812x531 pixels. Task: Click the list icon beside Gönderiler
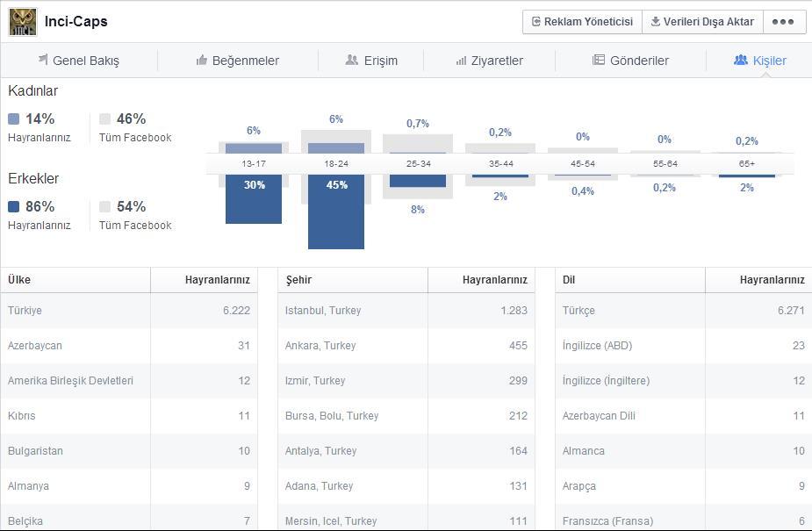[599, 60]
